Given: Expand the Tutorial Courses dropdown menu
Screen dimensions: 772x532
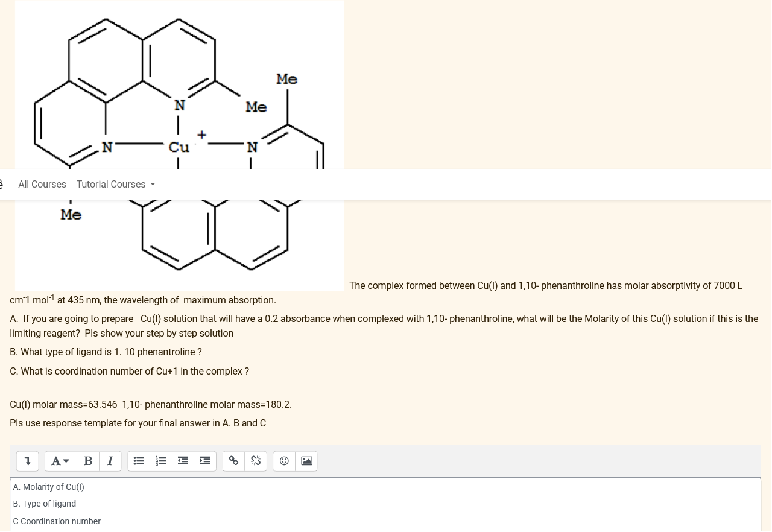Looking at the screenshot, I should 116,185.
